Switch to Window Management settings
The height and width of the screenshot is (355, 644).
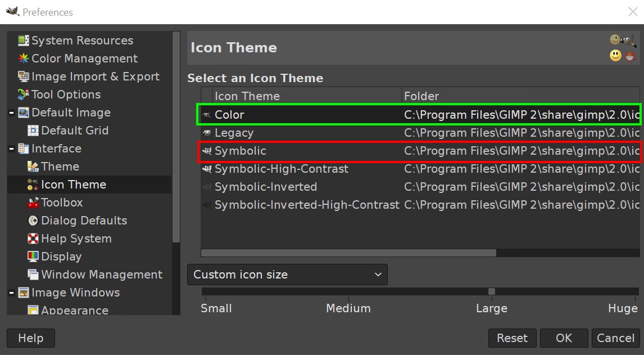(x=102, y=274)
